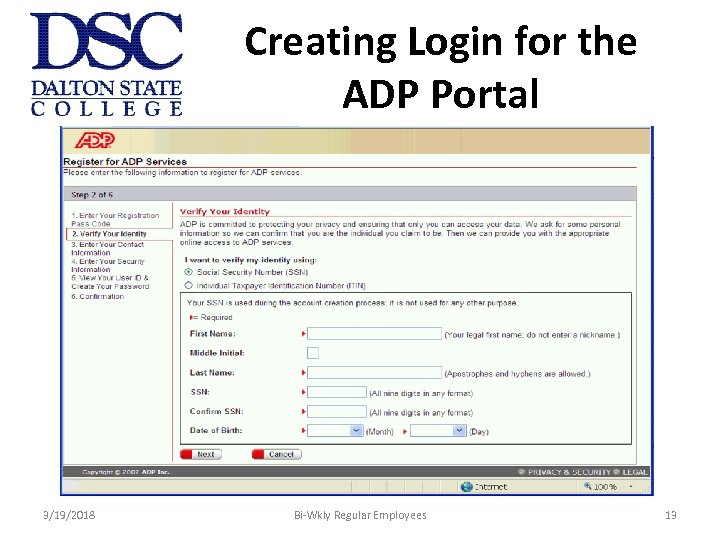The height and width of the screenshot is (540, 720).
Task: Select Individual Taxpayer Identification Number radio button
Action: 188,286
